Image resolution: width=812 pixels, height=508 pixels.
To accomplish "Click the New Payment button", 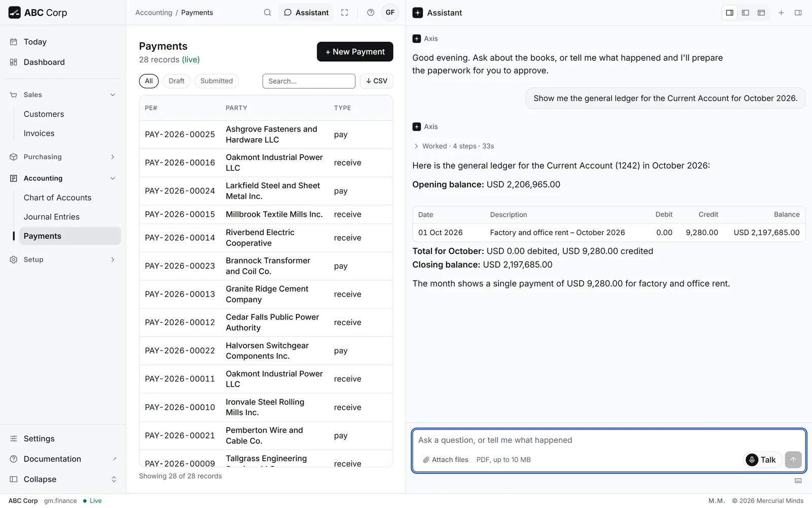I will coord(355,52).
